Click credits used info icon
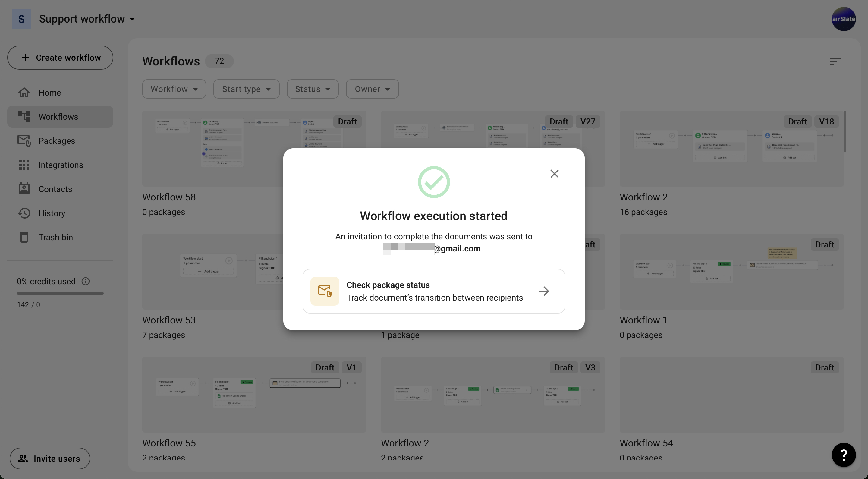 pyautogui.click(x=86, y=281)
